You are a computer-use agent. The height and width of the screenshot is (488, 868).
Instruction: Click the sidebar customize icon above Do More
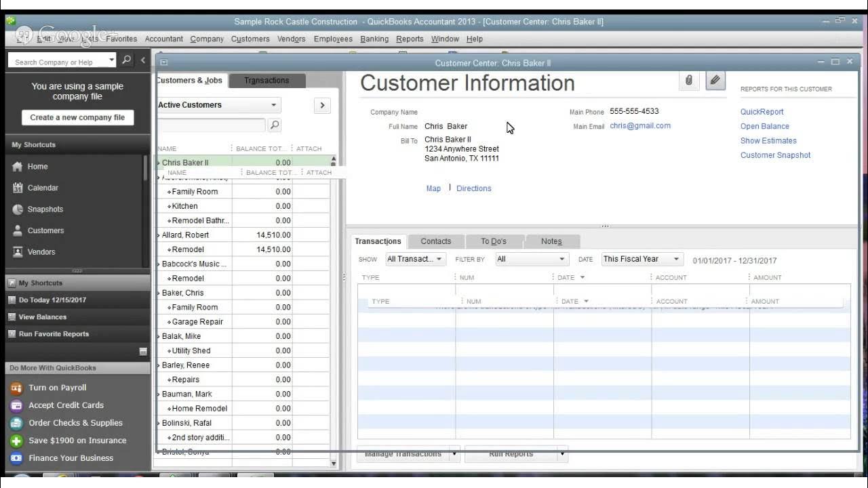click(143, 351)
